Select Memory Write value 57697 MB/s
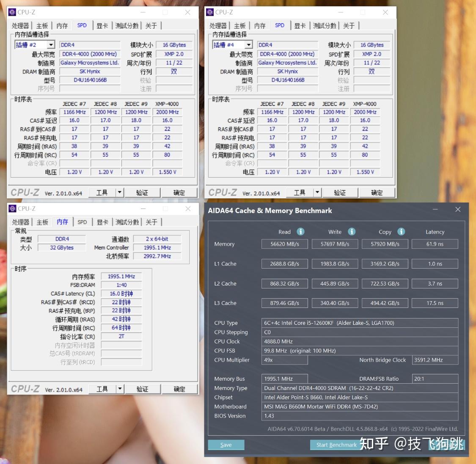This screenshot has height=464, width=476. point(335,244)
